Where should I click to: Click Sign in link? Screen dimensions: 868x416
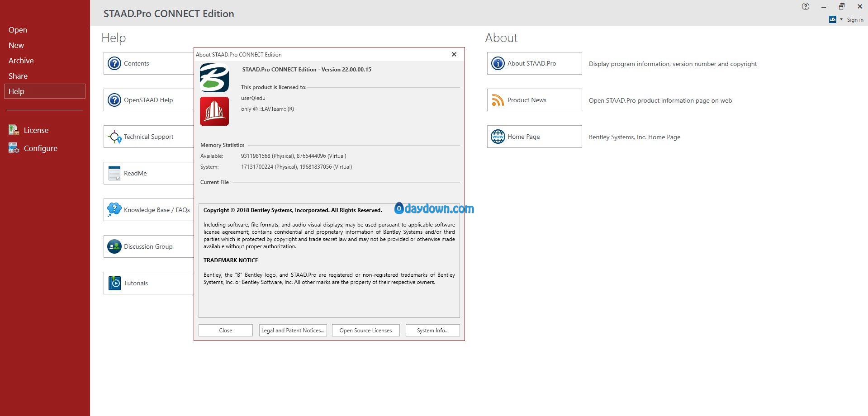coord(855,20)
